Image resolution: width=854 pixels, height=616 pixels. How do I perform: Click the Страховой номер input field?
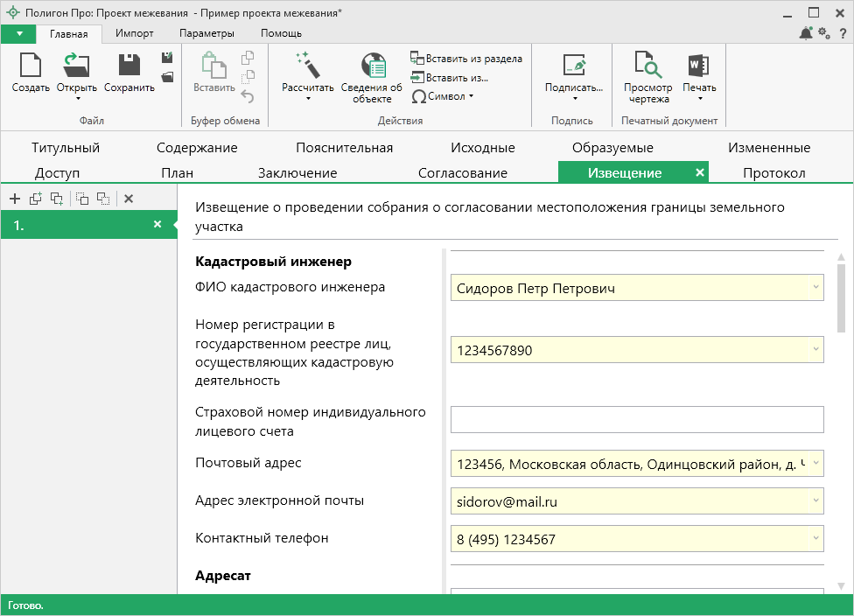pyautogui.click(x=636, y=420)
